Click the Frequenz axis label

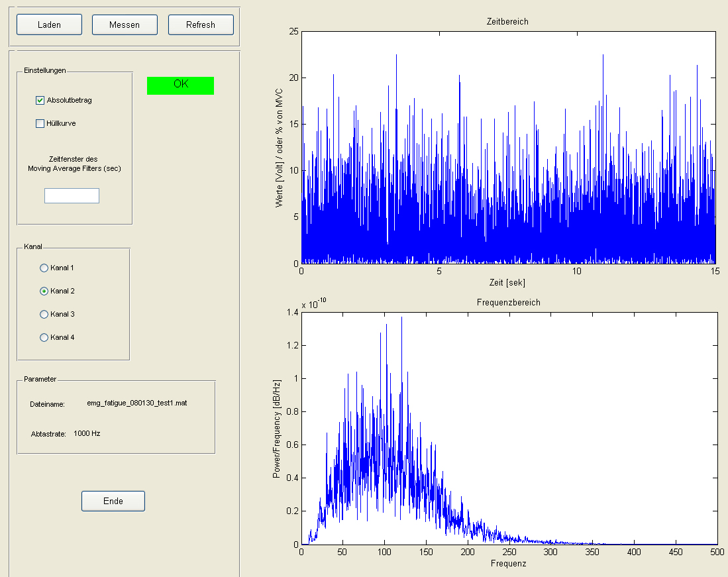click(x=508, y=563)
